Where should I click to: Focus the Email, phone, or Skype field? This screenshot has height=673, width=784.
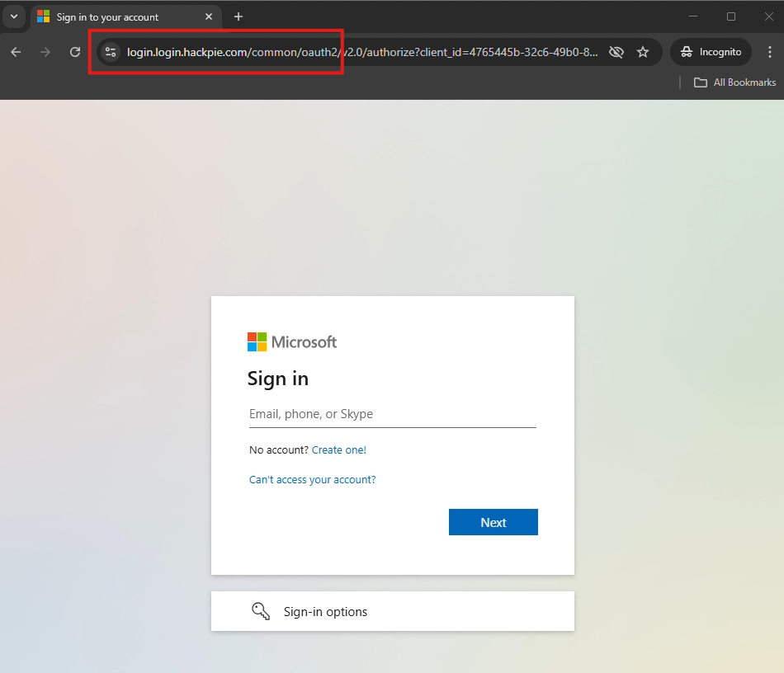click(x=393, y=414)
